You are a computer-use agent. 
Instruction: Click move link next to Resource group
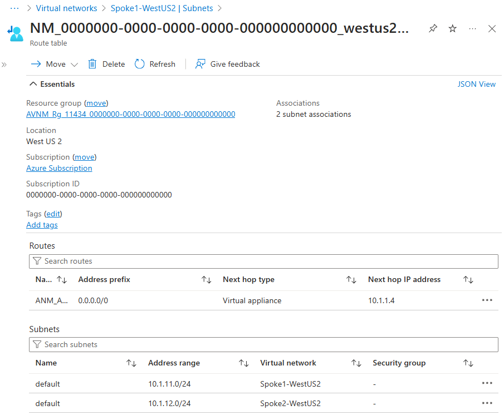96,103
